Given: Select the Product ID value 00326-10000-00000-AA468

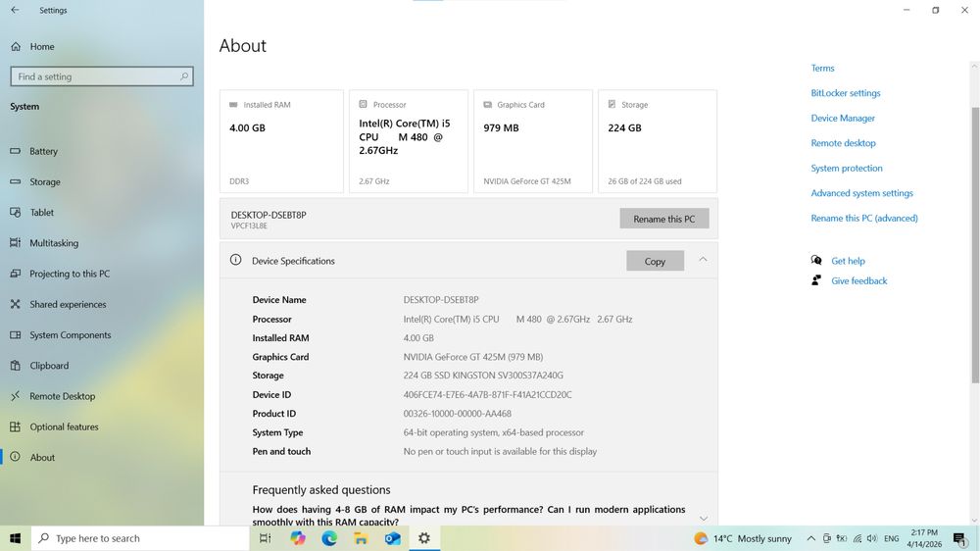Looking at the screenshot, I should click(x=457, y=414).
